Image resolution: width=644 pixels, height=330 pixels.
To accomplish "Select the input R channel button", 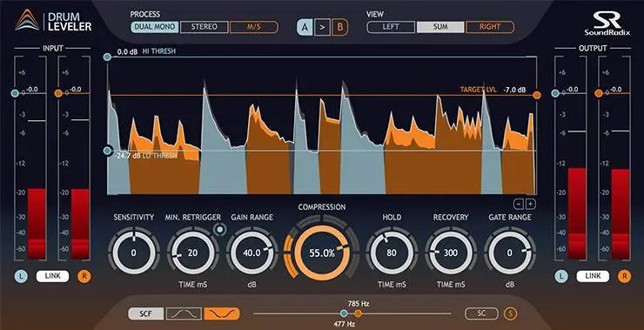I will 84,277.
